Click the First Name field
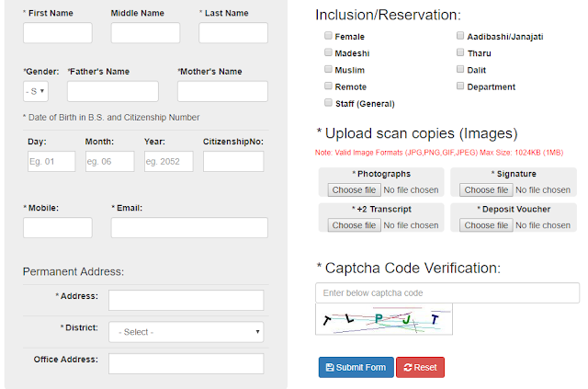The height and width of the screenshot is (389, 588). (58, 33)
